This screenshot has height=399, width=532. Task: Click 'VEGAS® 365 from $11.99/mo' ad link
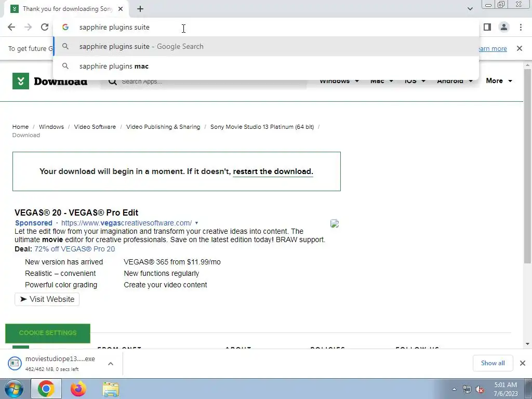coord(172,262)
